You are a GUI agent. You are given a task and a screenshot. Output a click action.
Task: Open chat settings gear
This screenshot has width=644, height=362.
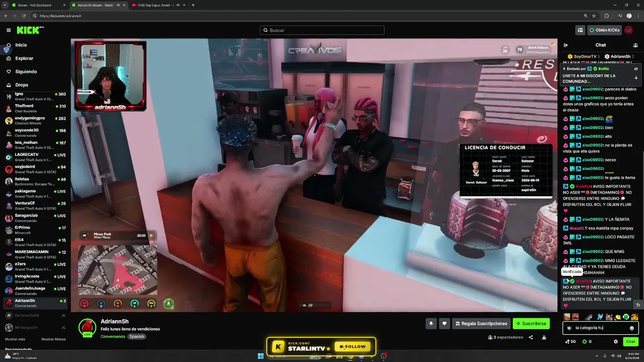tap(615, 342)
